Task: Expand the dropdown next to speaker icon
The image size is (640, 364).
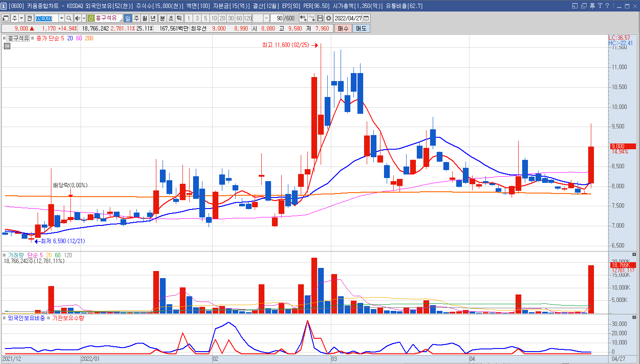Action: tap(84, 18)
